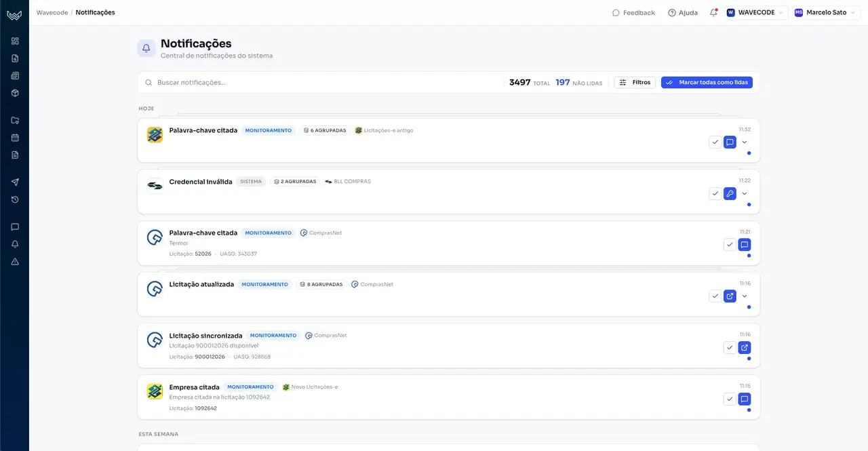Open the calendar icon in sidebar
Viewport: 868px width, 451px height.
(15, 138)
